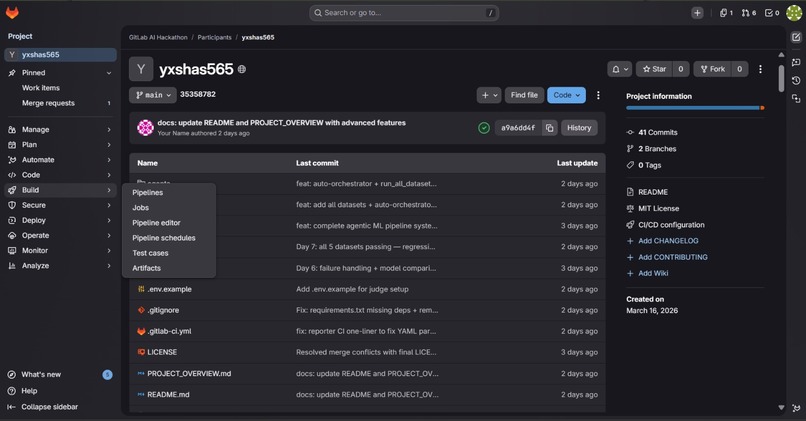
Task: Open the Operate section in sidebar
Action: pos(60,235)
